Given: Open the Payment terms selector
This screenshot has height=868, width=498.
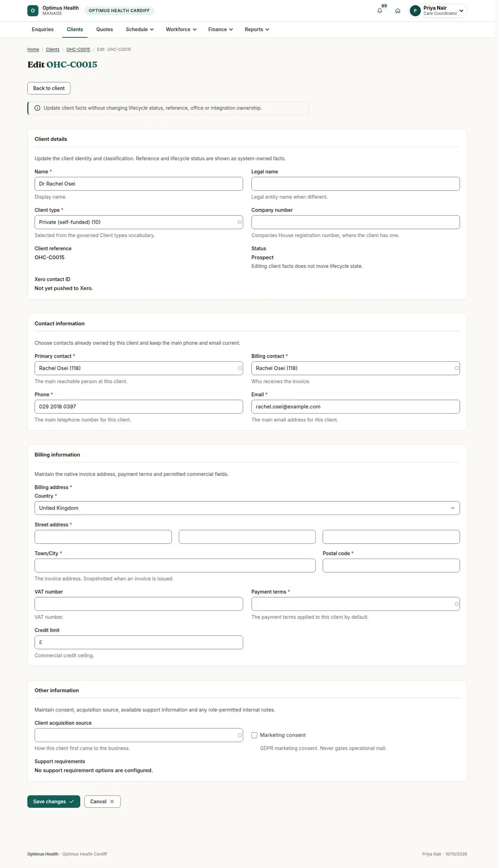Looking at the screenshot, I should 355,604.
